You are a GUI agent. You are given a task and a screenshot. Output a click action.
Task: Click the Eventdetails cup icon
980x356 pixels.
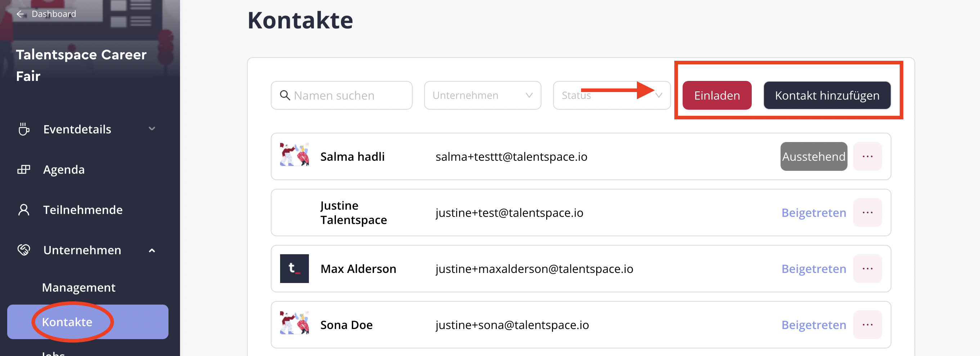point(24,129)
